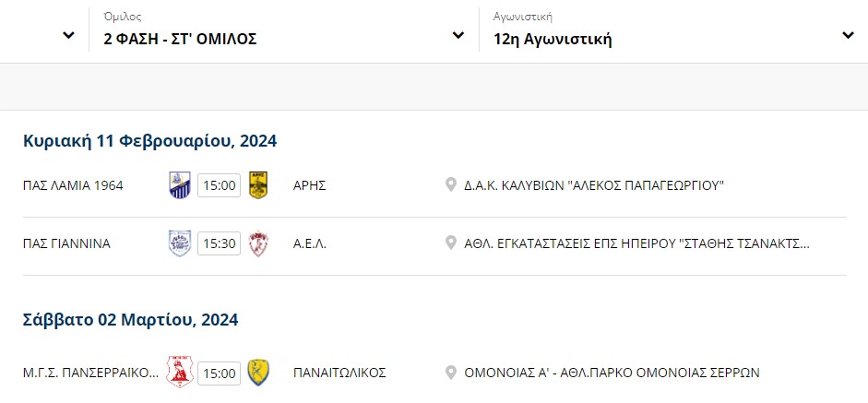Click the Πανσερραϊκός red team crest
This screenshot has width=868, height=403.
180,373
